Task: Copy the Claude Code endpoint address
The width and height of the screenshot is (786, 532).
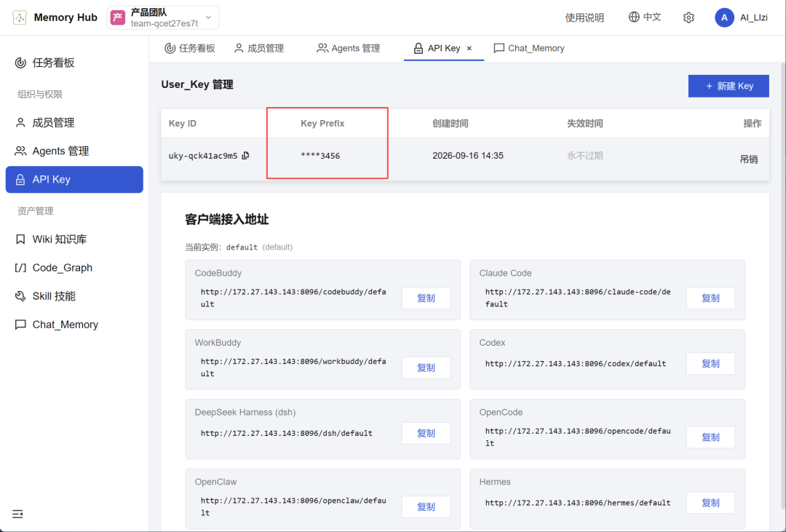Action: point(710,298)
